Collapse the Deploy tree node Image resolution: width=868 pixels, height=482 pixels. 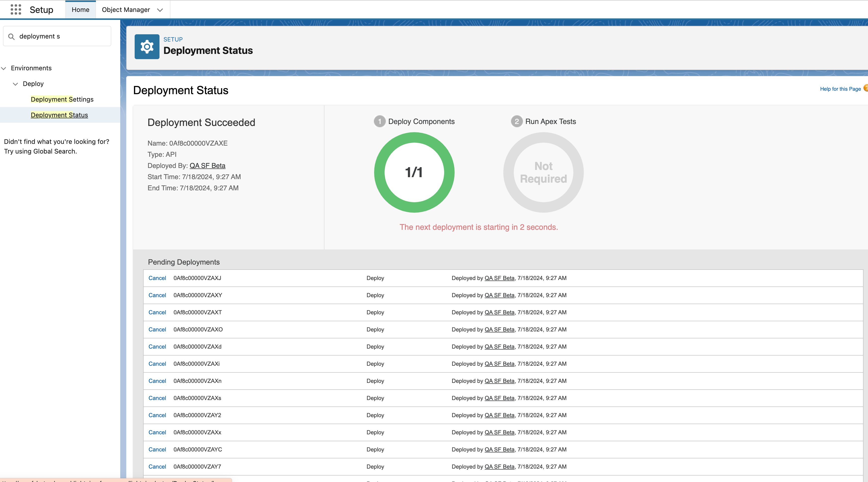click(15, 84)
